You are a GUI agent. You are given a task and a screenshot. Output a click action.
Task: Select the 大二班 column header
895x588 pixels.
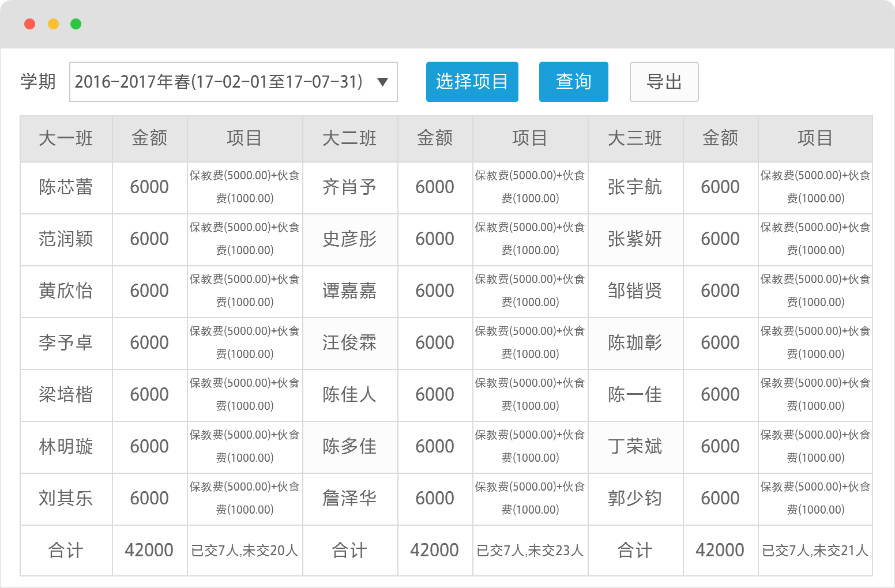click(x=349, y=138)
